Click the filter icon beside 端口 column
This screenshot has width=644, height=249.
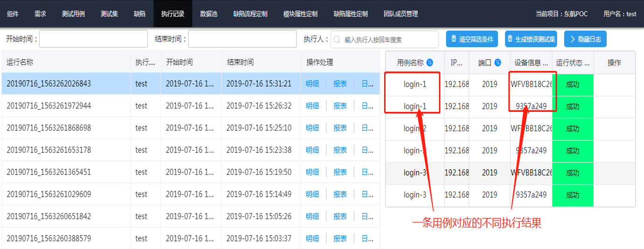[x=498, y=62]
